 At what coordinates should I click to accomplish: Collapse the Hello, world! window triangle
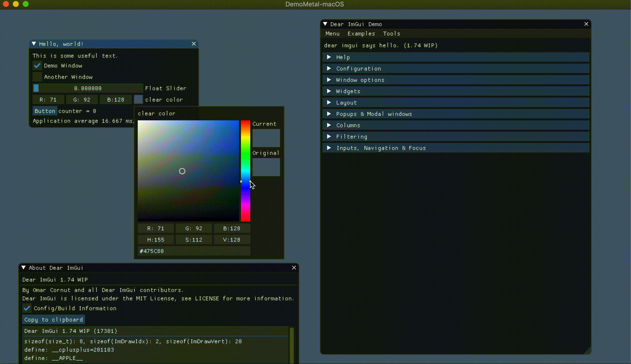(x=34, y=44)
